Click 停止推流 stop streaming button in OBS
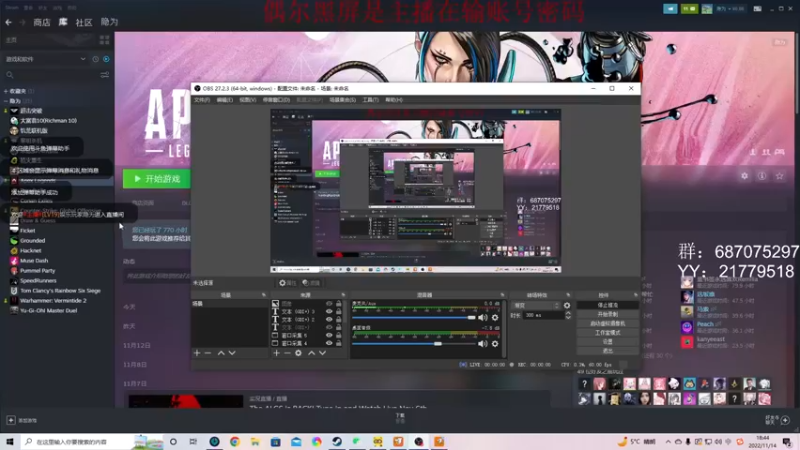 pyautogui.click(x=607, y=305)
